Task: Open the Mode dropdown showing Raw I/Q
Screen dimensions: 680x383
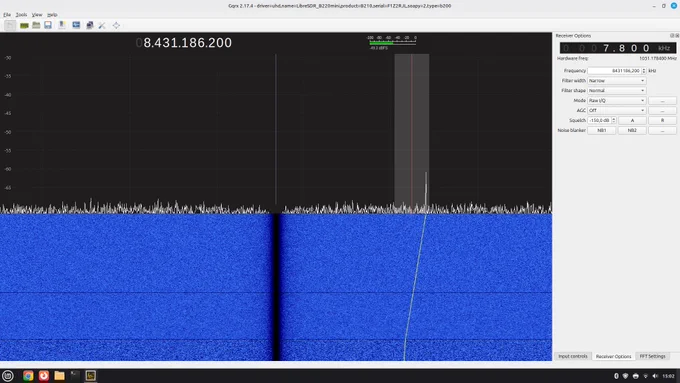Action: [x=616, y=101]
